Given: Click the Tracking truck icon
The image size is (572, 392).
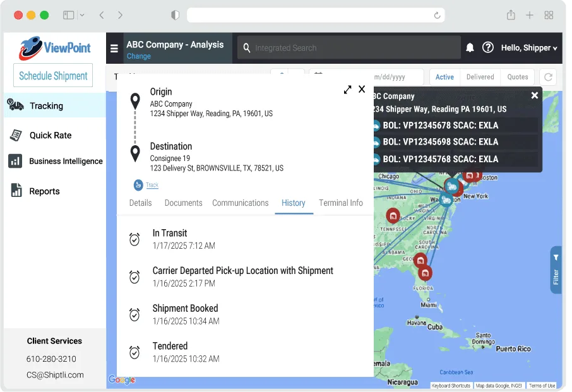Looking at the screenshot, I should pyautogui.click(x=15, y=105).
